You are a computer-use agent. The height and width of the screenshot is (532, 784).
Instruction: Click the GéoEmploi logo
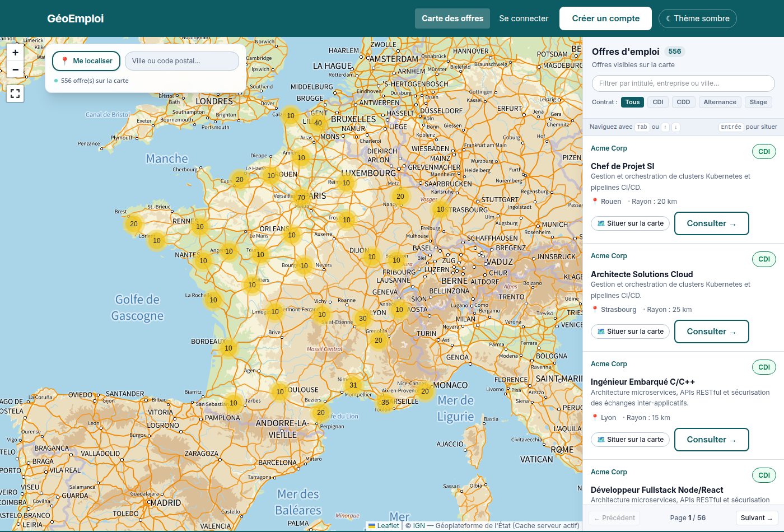point(76,18)
